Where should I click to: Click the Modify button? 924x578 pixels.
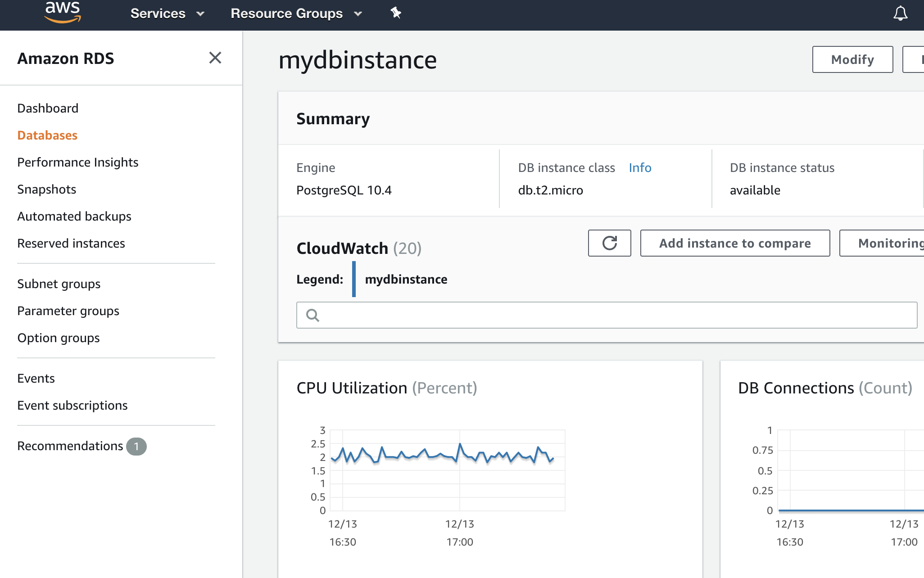pos(852,59)
